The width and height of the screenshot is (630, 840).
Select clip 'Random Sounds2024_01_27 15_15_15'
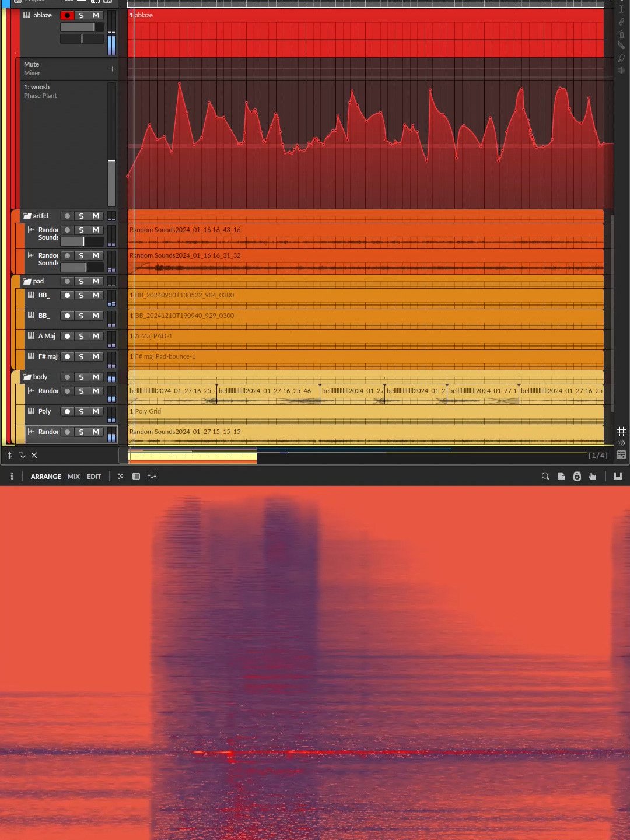pyautogui.click(x=366, y=435)
